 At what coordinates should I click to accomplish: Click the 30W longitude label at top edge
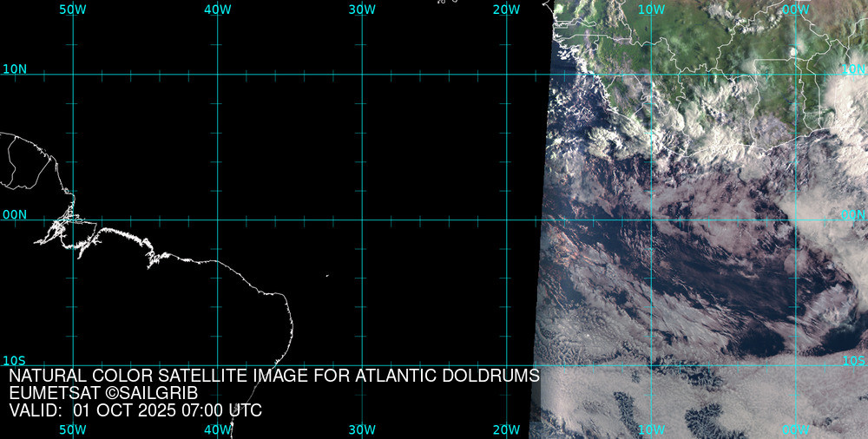tap(361, 9)
